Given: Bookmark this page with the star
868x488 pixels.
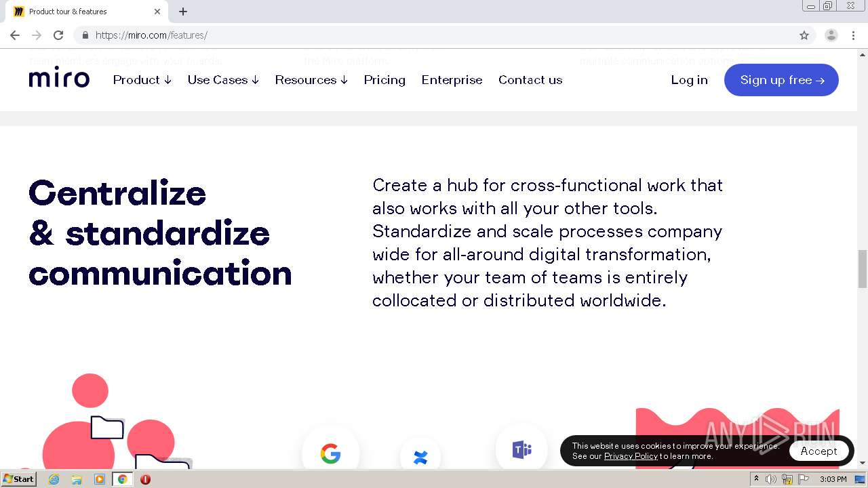Looking at the screenshot, I should (x=804, y=35).
